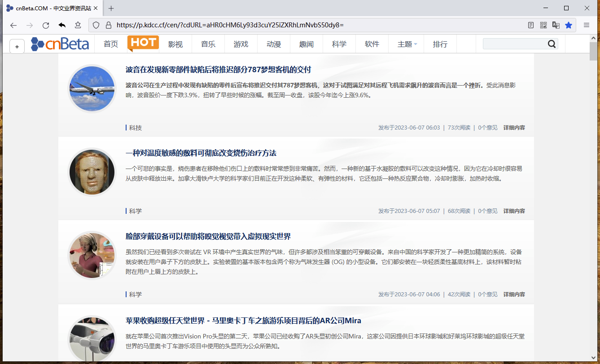
Task: Click the orange HOT badge
Action: [x=143, y=43]
